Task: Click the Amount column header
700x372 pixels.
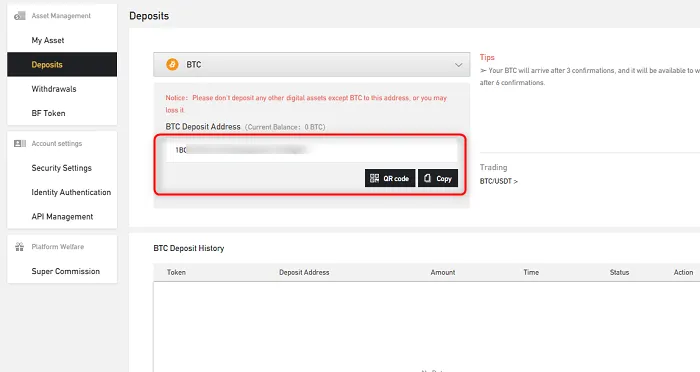Action: click(443, 272)
